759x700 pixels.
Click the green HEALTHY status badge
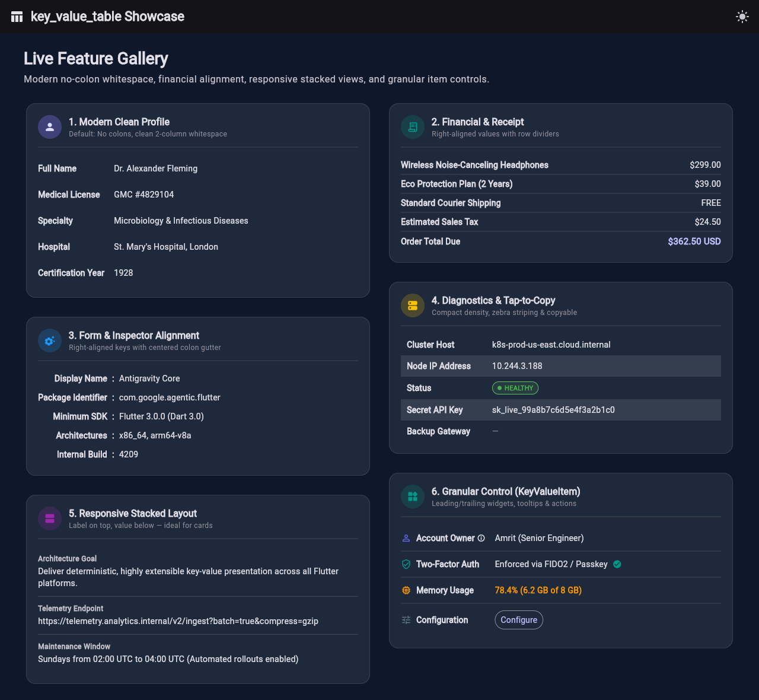tap(515, 388)
